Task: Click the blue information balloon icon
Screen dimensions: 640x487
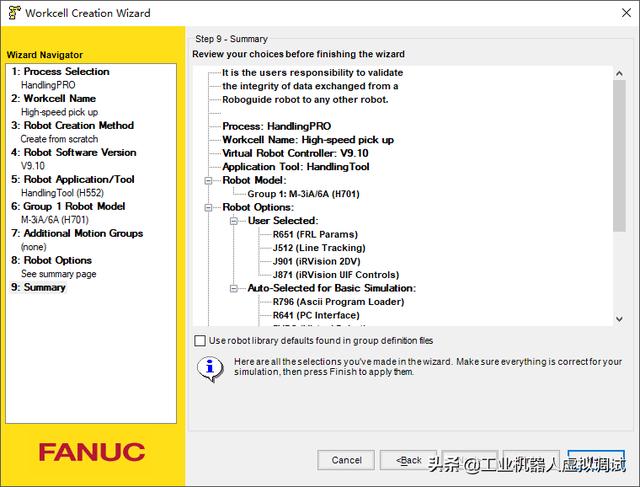Action: (210, 368)
